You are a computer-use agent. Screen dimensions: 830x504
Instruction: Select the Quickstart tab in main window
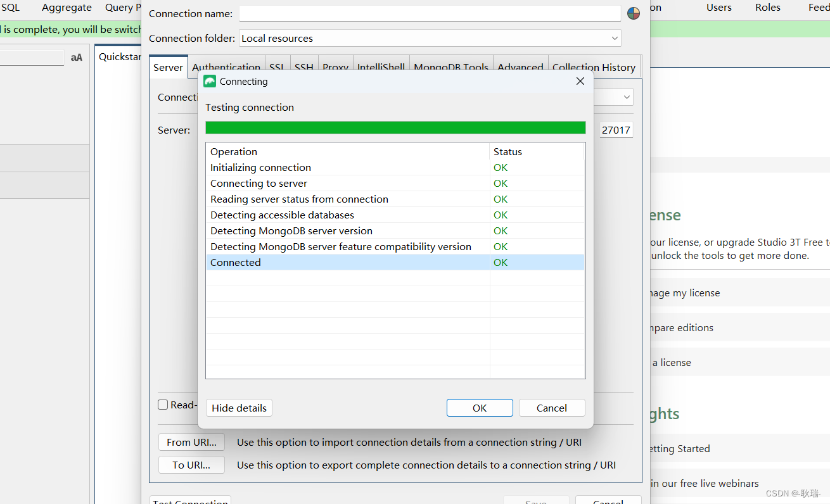(118, 56)
